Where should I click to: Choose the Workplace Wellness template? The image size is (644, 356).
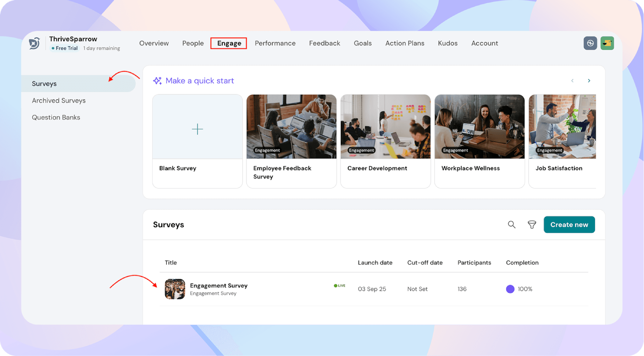click(480, 141)
